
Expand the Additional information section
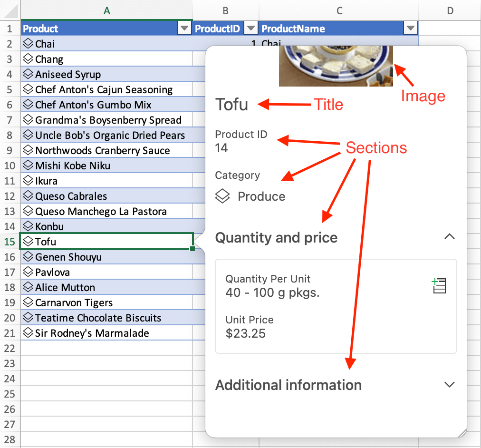449,384
